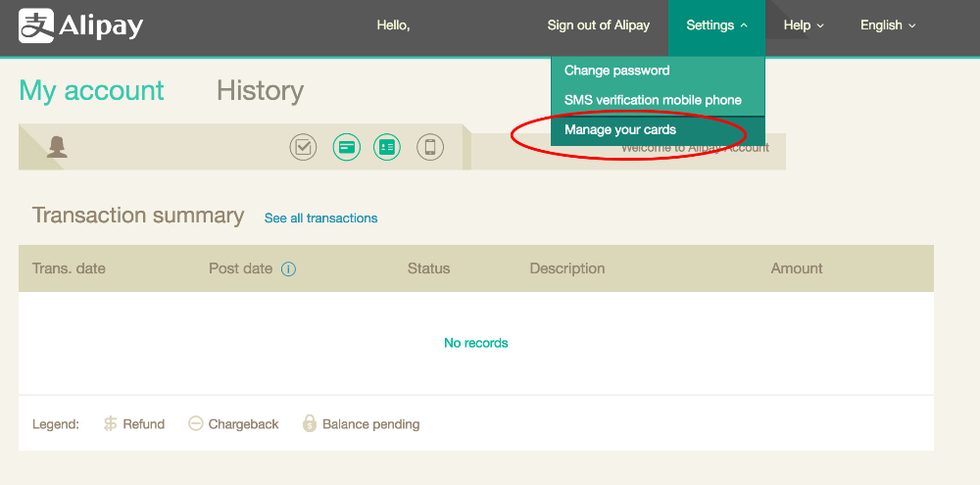Click the Amount column header
The image size is (980, 485).
[x=796, y=268]
